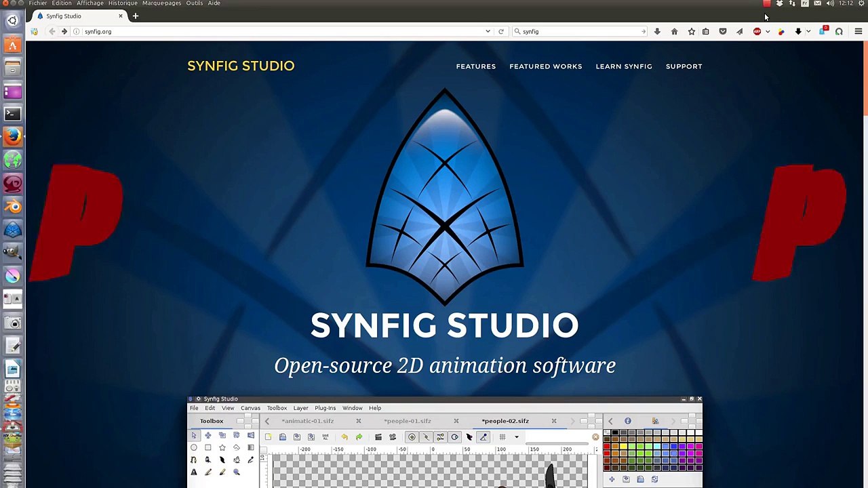Viewport: 868px width, 488px height.
Task: Open the SUPPORT link
Action: click(684, 66)
